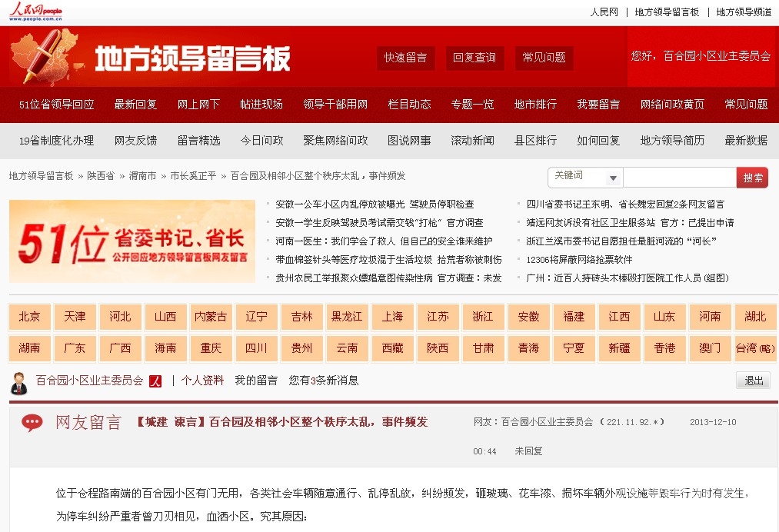This screenshot has height=532, width=779.
Task: Open 领导干部用网 menu item
Action: (335, 105)
